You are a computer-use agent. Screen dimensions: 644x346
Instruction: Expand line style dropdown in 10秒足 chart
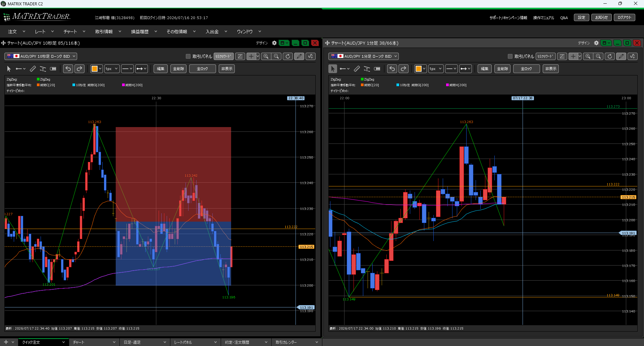(x=127, y=69)
